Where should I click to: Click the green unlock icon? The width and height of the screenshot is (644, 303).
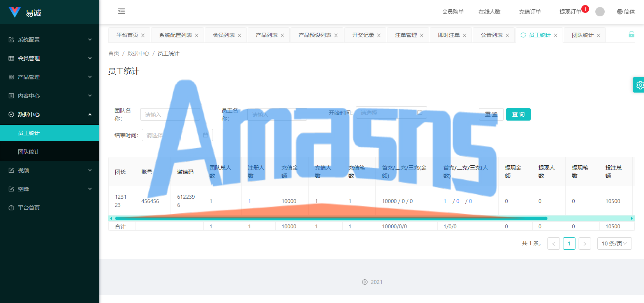(x=632, y=35)
